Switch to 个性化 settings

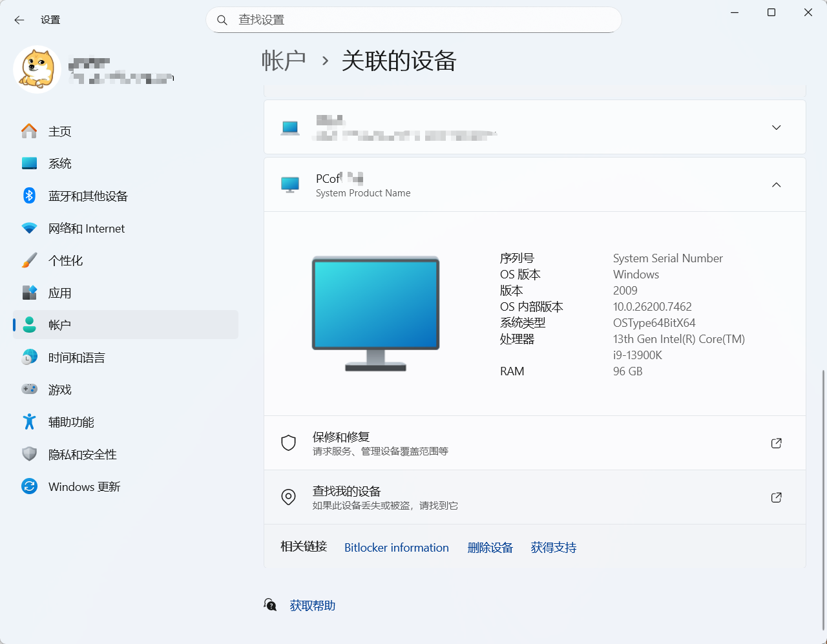point(125,260)
